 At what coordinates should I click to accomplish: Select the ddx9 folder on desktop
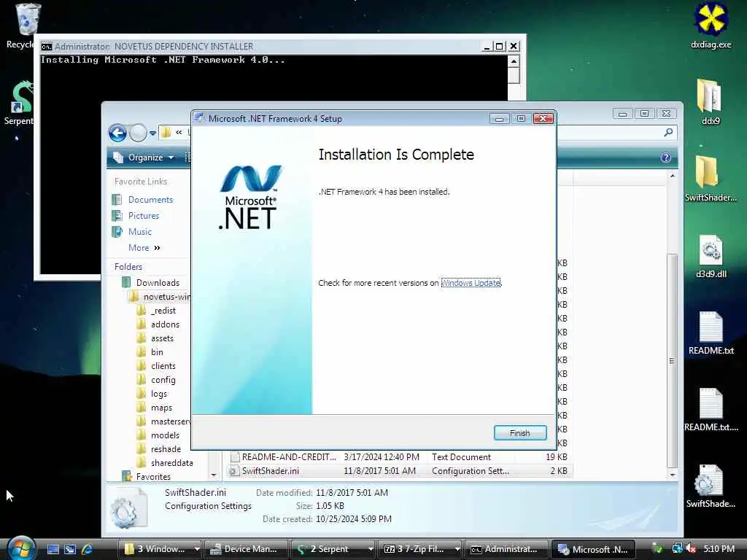711,102
